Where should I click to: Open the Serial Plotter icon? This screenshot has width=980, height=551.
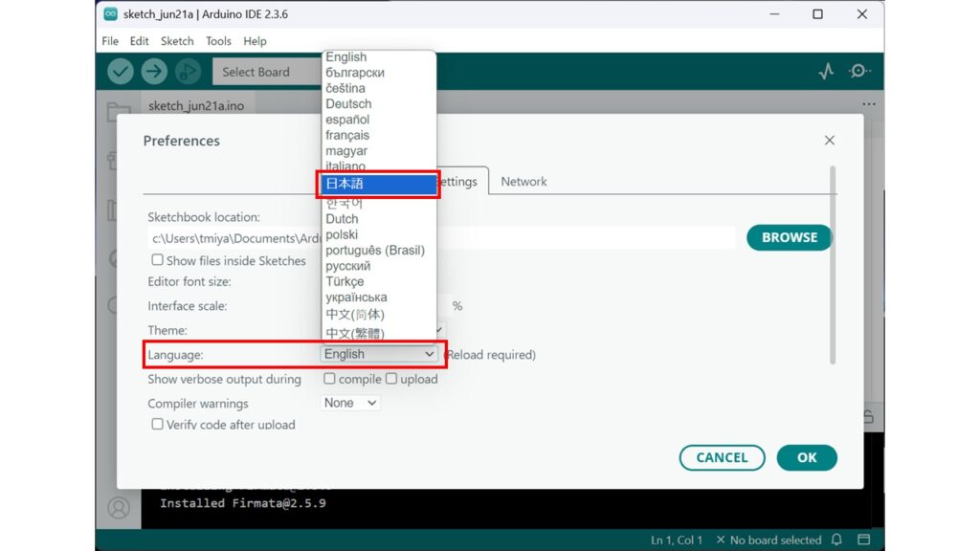point(826,71)
